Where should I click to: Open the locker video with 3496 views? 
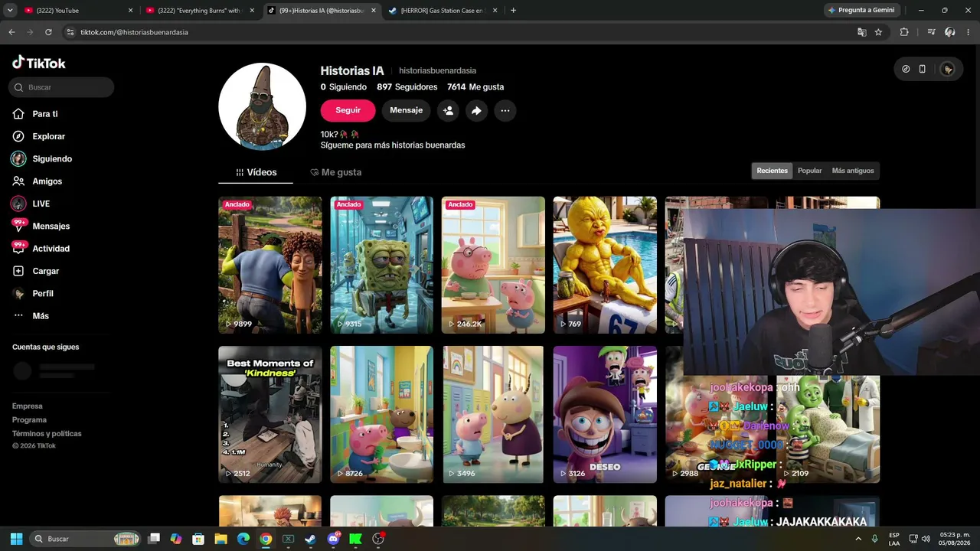coord(493,415)
